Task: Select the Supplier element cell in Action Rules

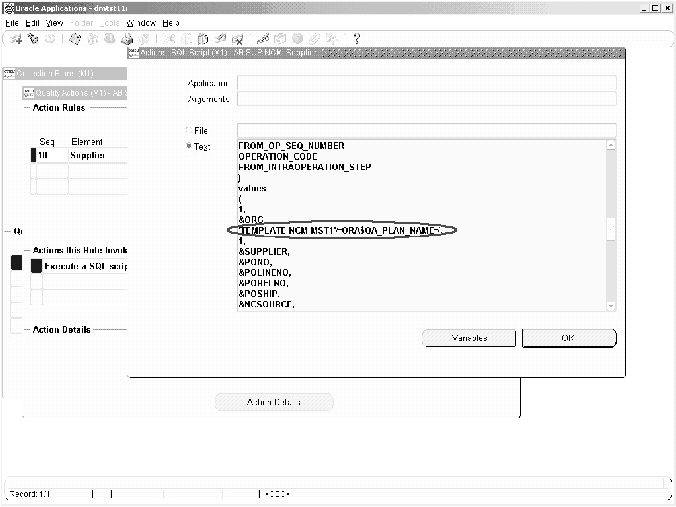Action: point(98,155)
